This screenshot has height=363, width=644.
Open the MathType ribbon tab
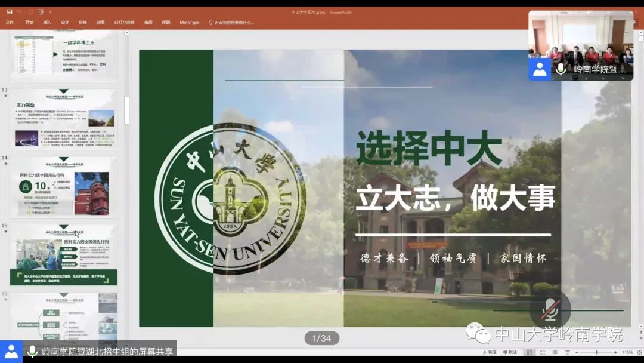pyautogui.click(x=189, y=22)
